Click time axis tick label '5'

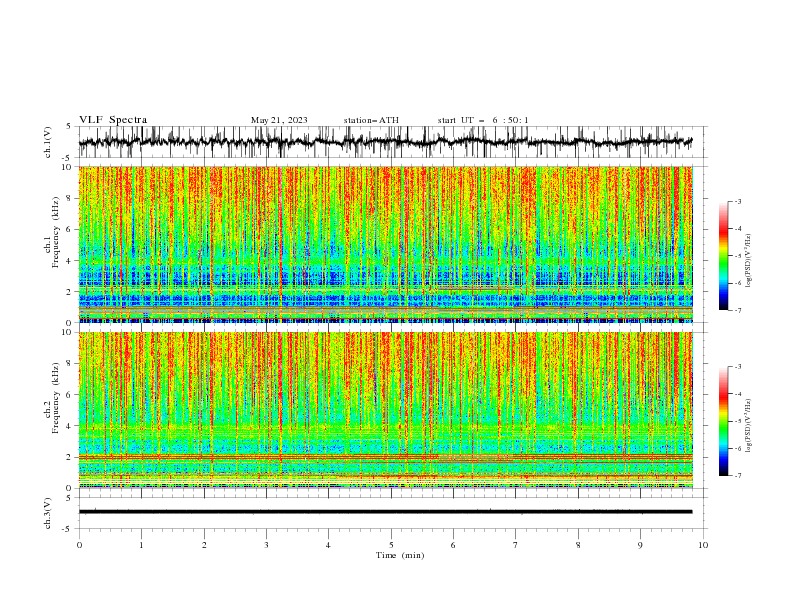click(391, 545)
